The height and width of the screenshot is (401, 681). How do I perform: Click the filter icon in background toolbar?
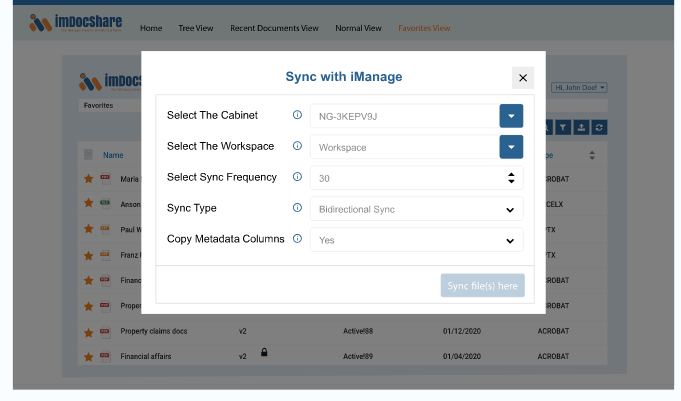coord(563,127)
